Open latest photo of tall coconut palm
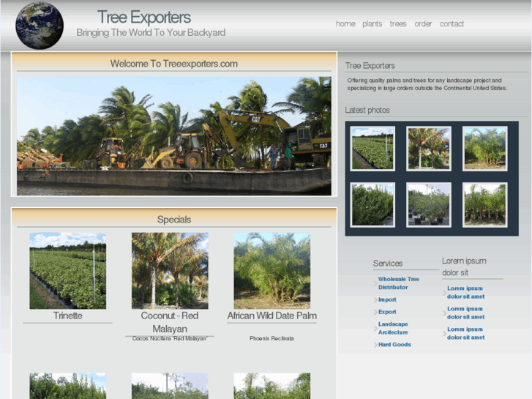 429,149
